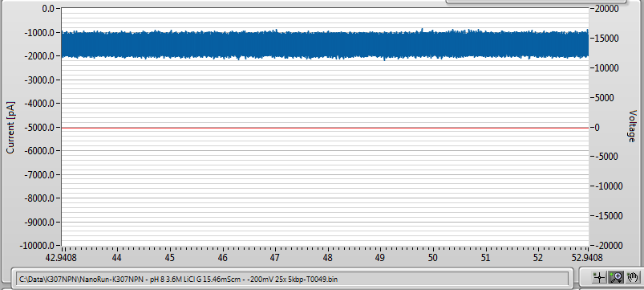Click the 46 tick label on time axis
The image size is (644, 290).
[222, 259]
